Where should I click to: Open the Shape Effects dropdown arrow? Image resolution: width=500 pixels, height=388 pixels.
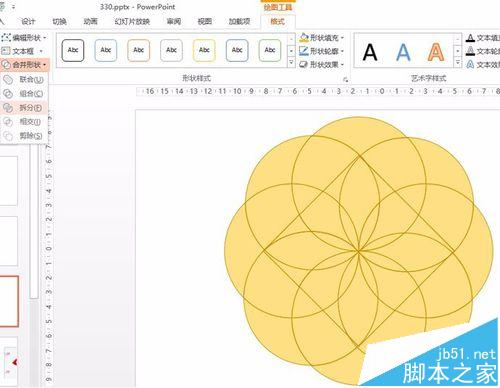coord(342,65)
